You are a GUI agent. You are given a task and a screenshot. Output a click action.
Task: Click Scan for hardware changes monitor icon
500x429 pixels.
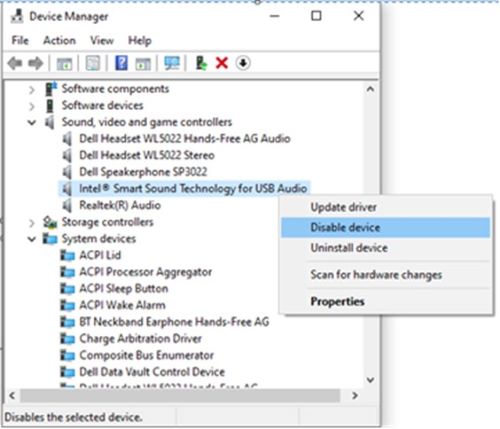[172, 63]
